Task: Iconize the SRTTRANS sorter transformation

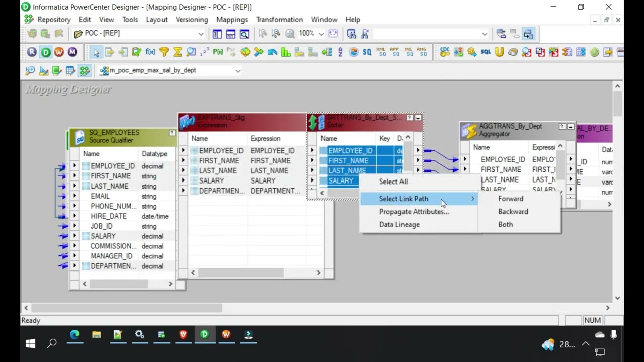Action: [418, 118]
